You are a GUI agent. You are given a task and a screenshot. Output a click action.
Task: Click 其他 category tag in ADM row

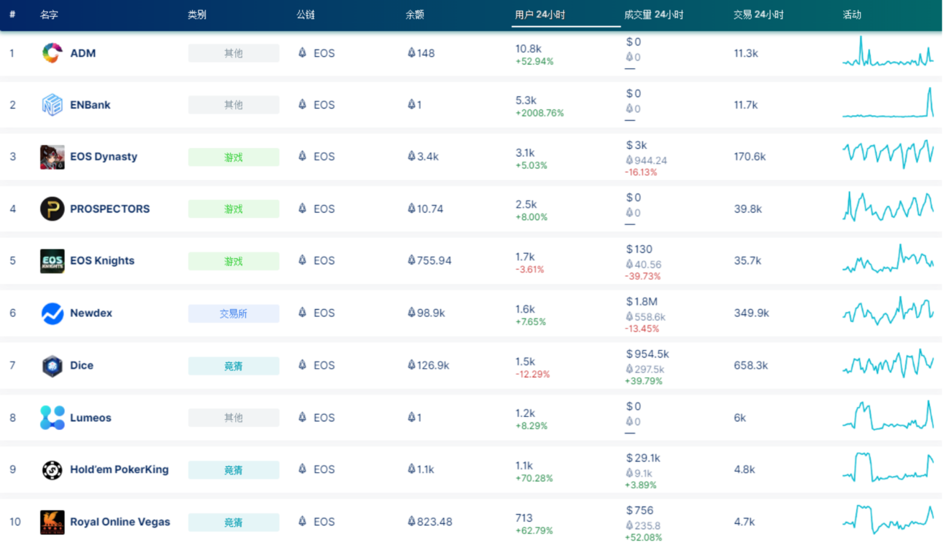point(234,53)
